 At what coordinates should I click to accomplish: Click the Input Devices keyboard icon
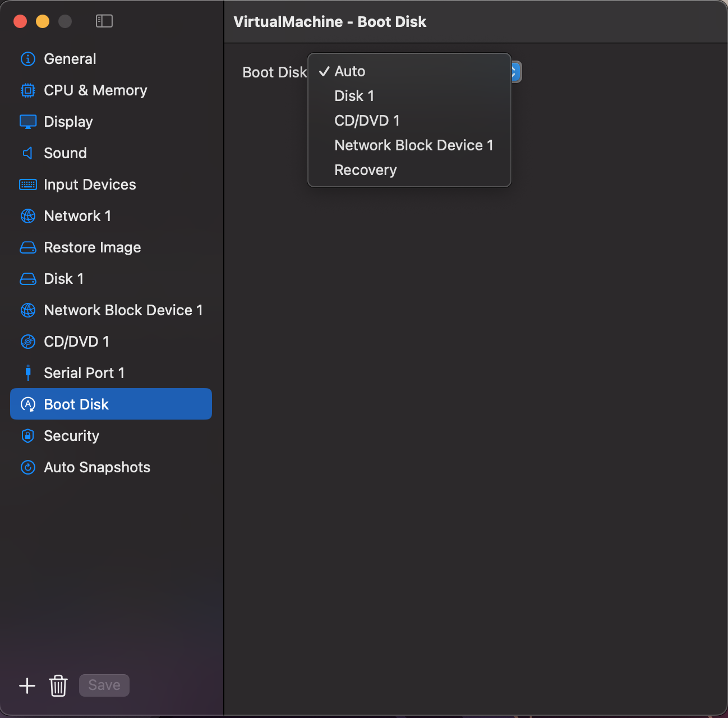coord(27,185)
